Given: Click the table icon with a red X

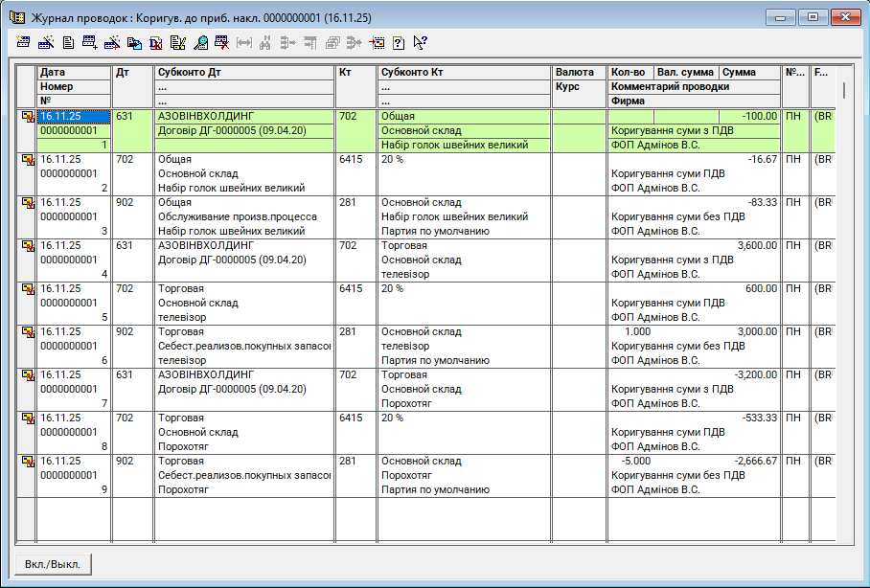Looking at the screenshot, I should point(221,42).
